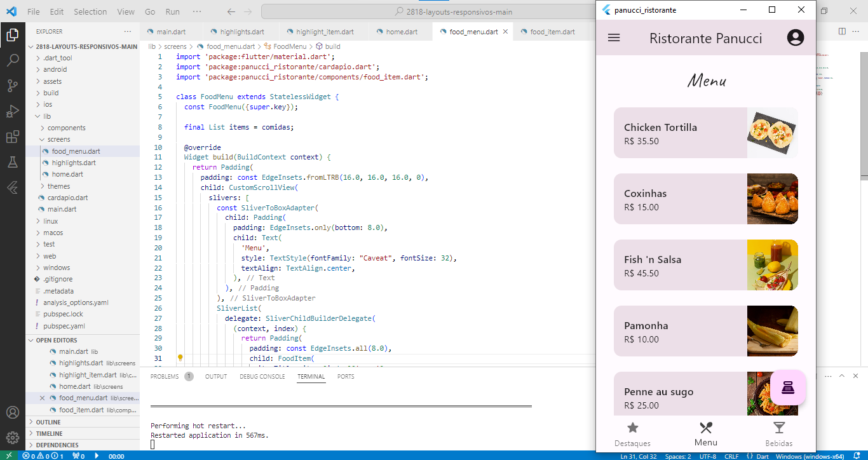Open the Flutter sidebar icon

point(12,187)
